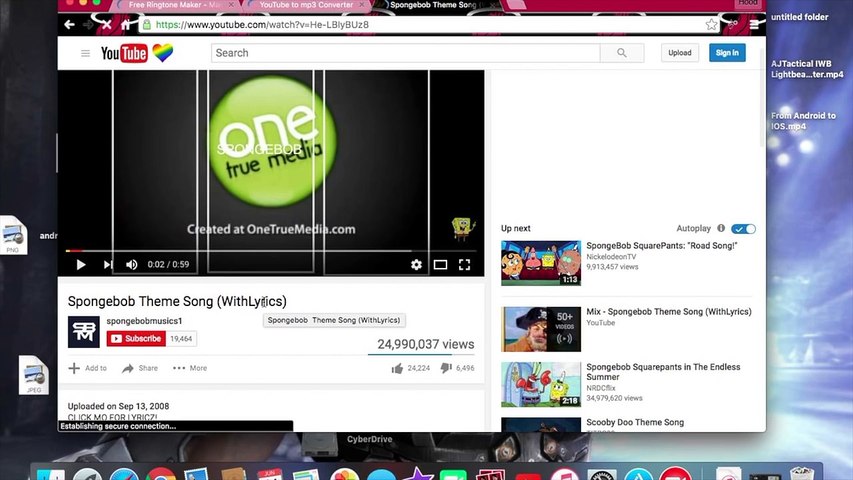
Task: Enter full screen video mode
Action: [464, 264]
